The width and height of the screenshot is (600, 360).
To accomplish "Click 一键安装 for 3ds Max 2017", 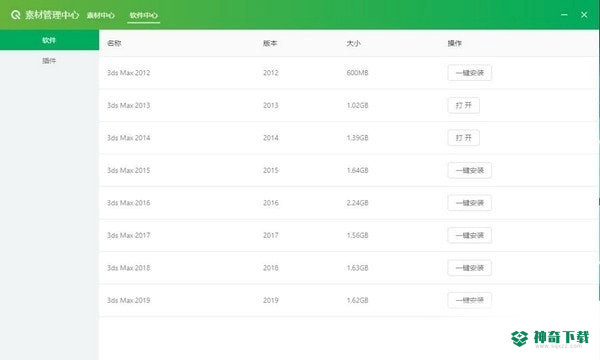I will click(470, 235).
